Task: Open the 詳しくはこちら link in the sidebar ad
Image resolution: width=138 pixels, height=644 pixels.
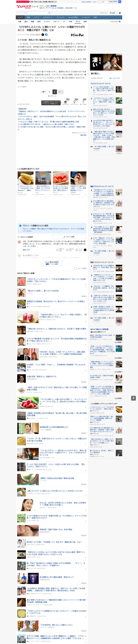Action: [x=115, y=78]
